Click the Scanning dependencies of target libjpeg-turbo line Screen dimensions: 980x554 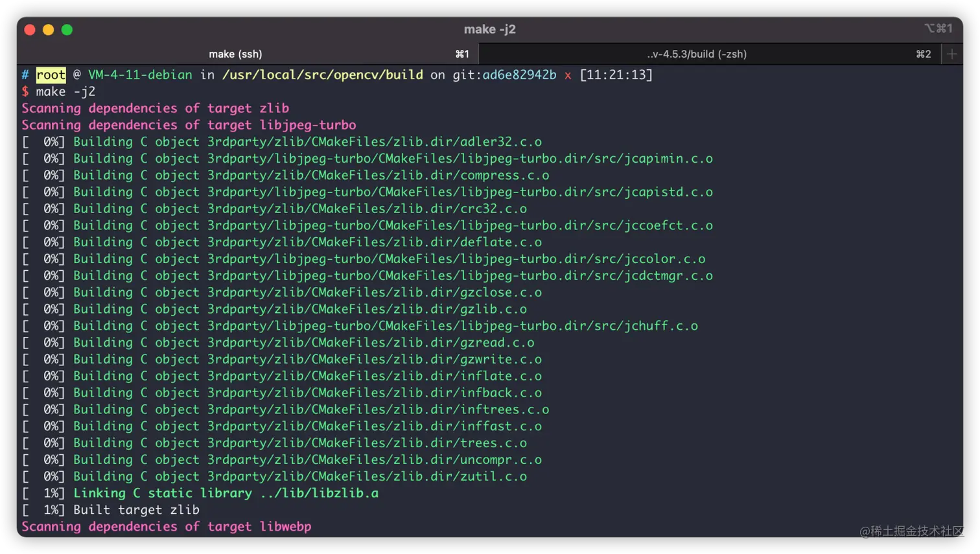click(189, 125)
